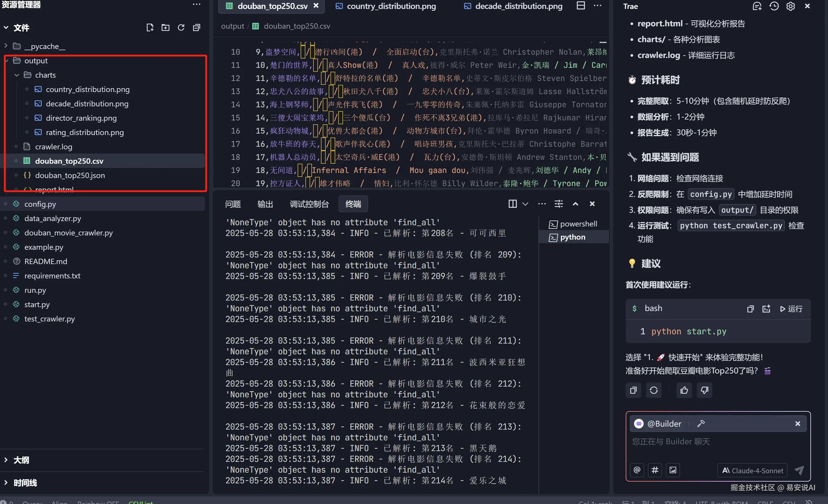Viewport: 828px width, 504px height.
Task: Switch to the 输出 panel tab
Action: coord(265,204)
